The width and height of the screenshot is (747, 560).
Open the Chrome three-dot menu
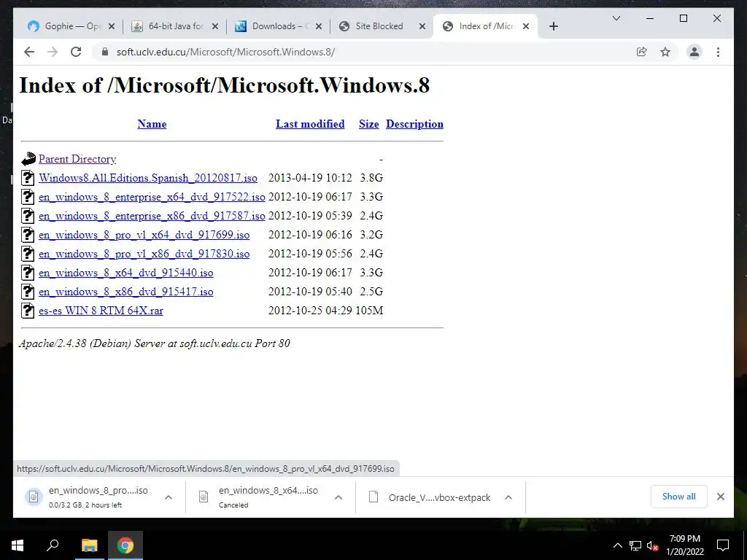point(718,52)
